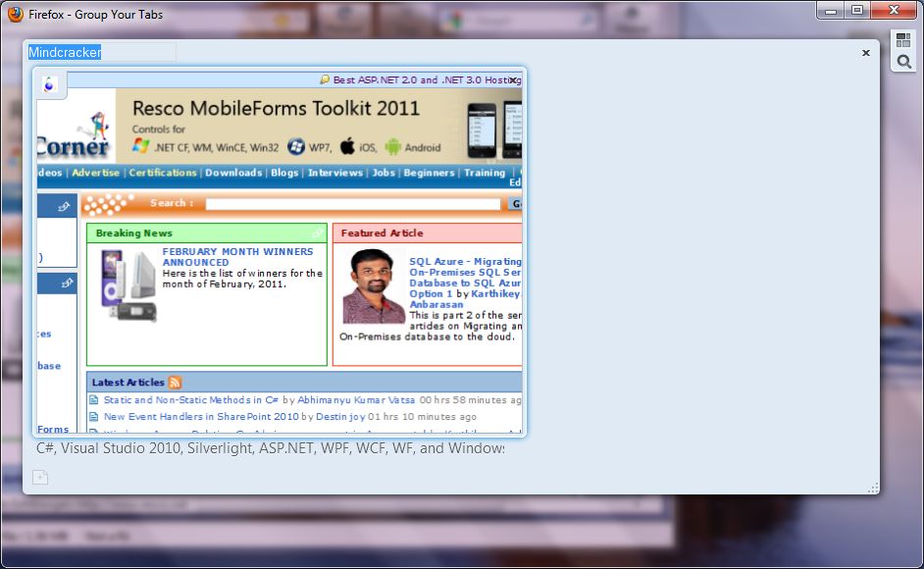Open the Certifications menu item

coord(163,173)
